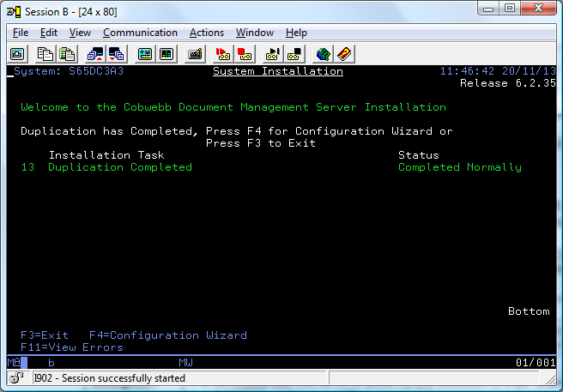Click the '13 Duplication Completed' task row
Screen dimensions: 563x392
point(106,167)
